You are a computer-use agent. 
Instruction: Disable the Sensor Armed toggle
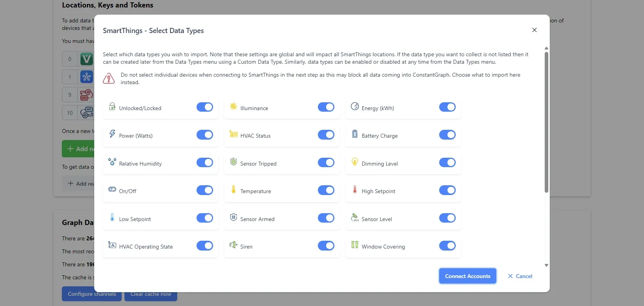(326, 218)
